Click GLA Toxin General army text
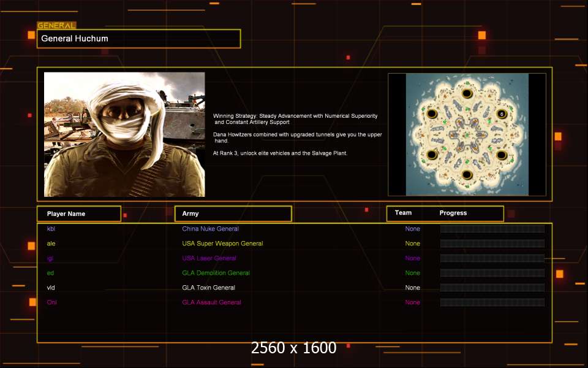 point(208,288)
